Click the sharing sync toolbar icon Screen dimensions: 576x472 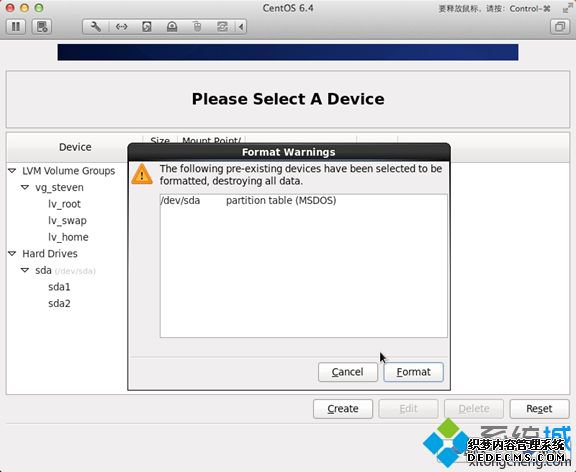(222, 26)
